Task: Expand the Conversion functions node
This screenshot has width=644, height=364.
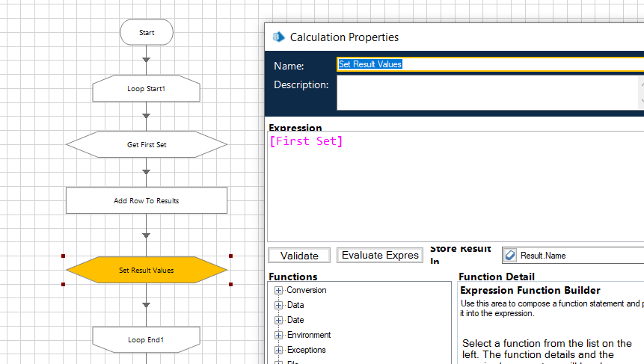Action: pos(279,291)
